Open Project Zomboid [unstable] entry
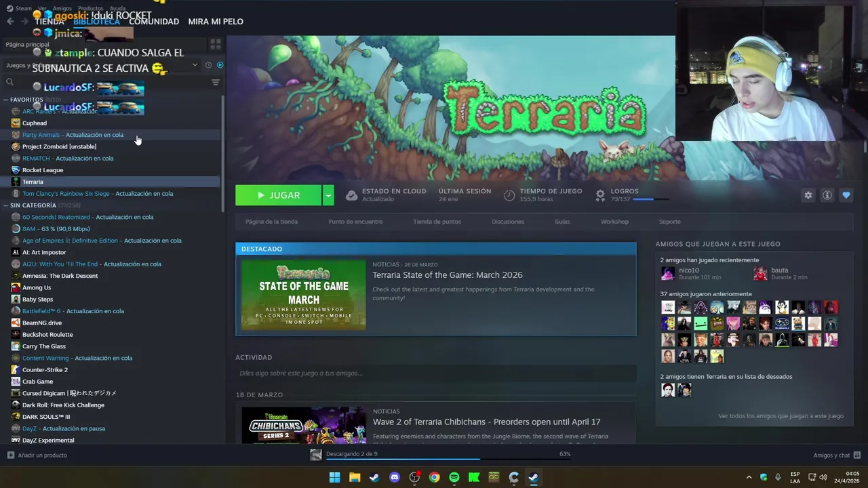 point(59,146)
